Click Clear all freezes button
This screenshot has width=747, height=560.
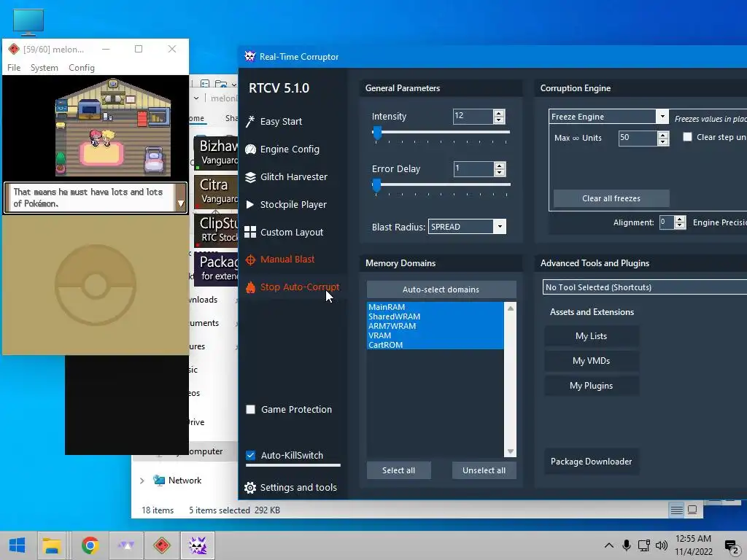tap(611, 198)
